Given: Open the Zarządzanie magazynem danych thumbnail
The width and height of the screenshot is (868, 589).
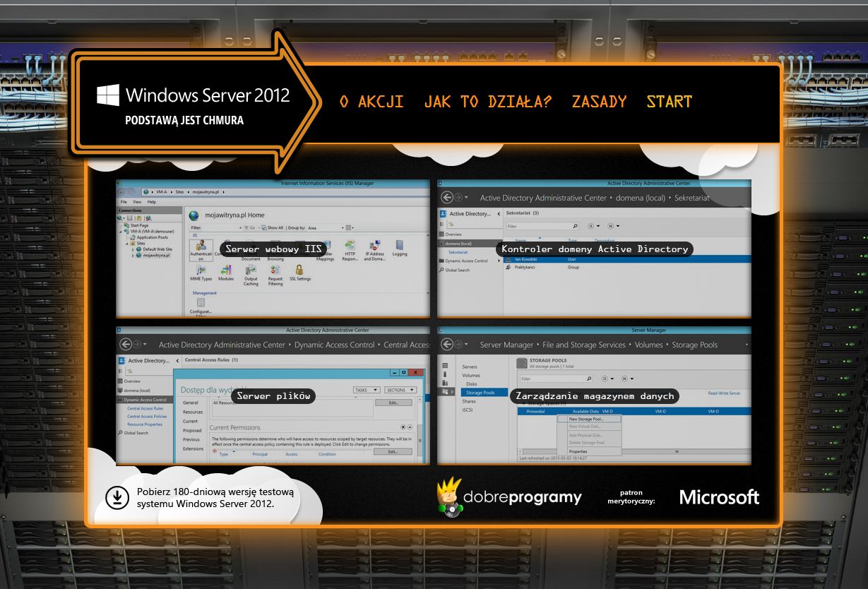Looking at the screenshot, I should pos(594,395).
